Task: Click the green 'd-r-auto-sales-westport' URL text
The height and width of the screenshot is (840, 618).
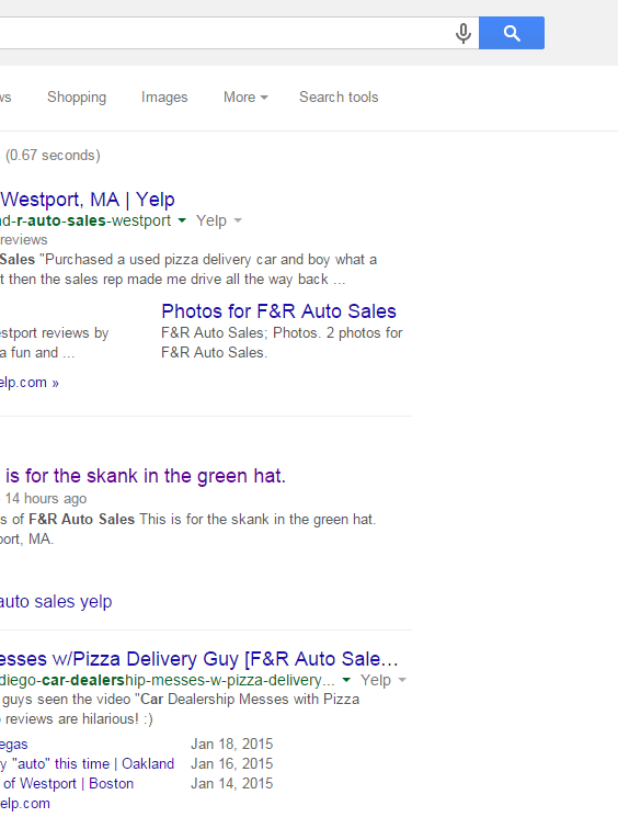Action: click(86, 221)
